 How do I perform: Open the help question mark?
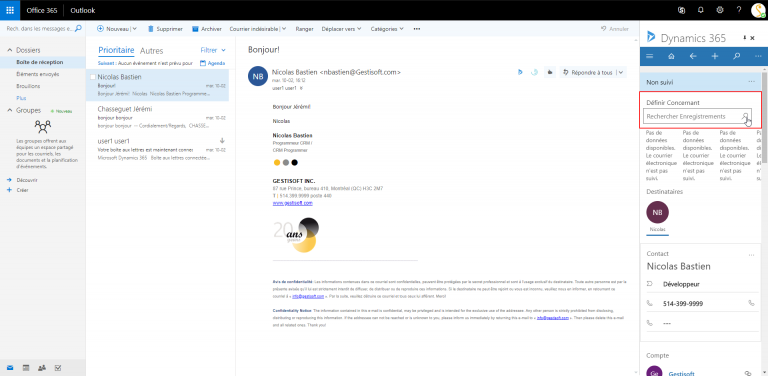(739, 10)
